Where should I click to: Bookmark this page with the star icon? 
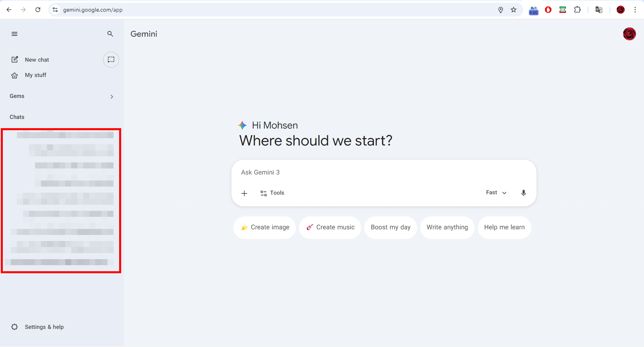tap(514, 10)
